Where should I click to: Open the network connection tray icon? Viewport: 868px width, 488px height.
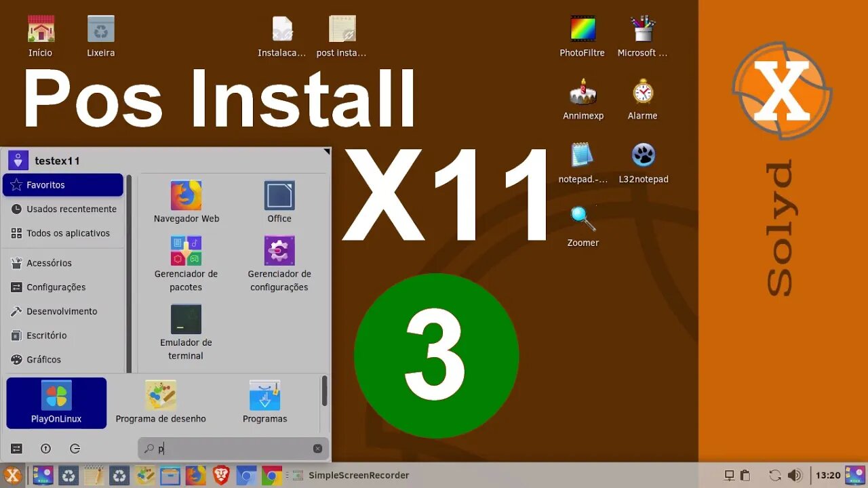point(729,475)
